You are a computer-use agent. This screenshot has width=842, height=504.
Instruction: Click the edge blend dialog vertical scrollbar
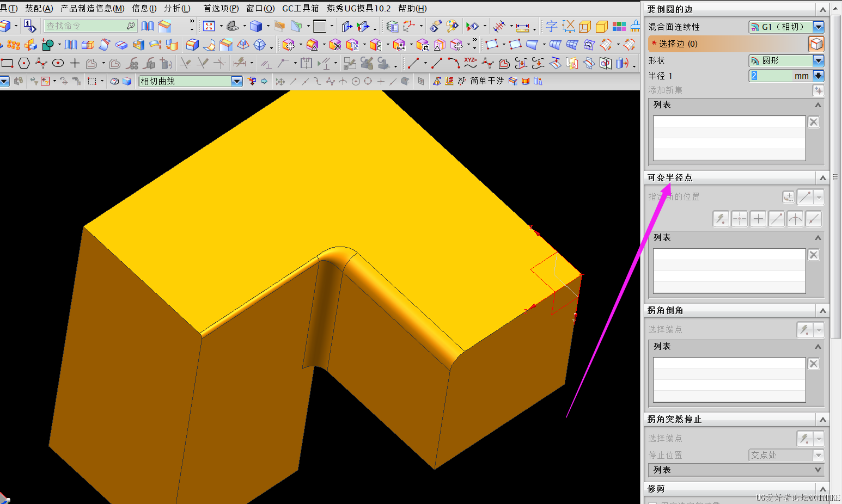[x=835, y=177]
